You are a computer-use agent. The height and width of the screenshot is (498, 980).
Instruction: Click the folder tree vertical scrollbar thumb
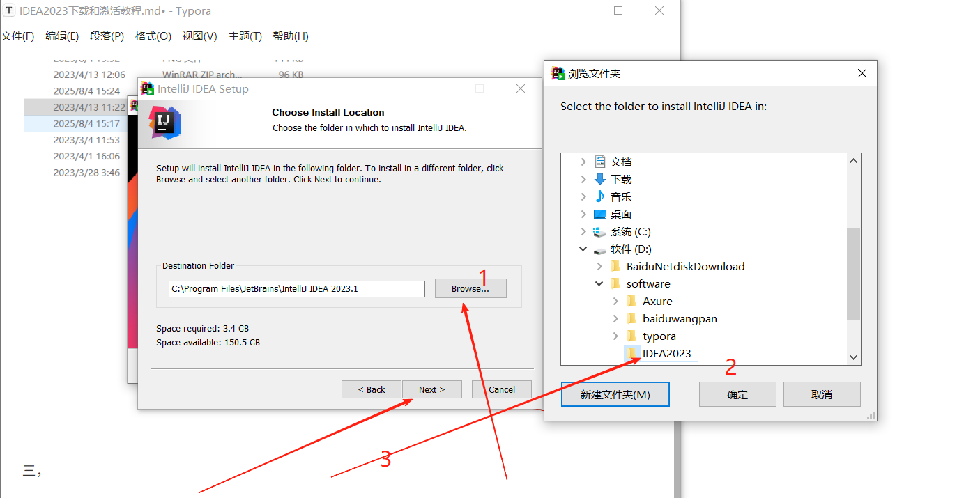[853, 274]
